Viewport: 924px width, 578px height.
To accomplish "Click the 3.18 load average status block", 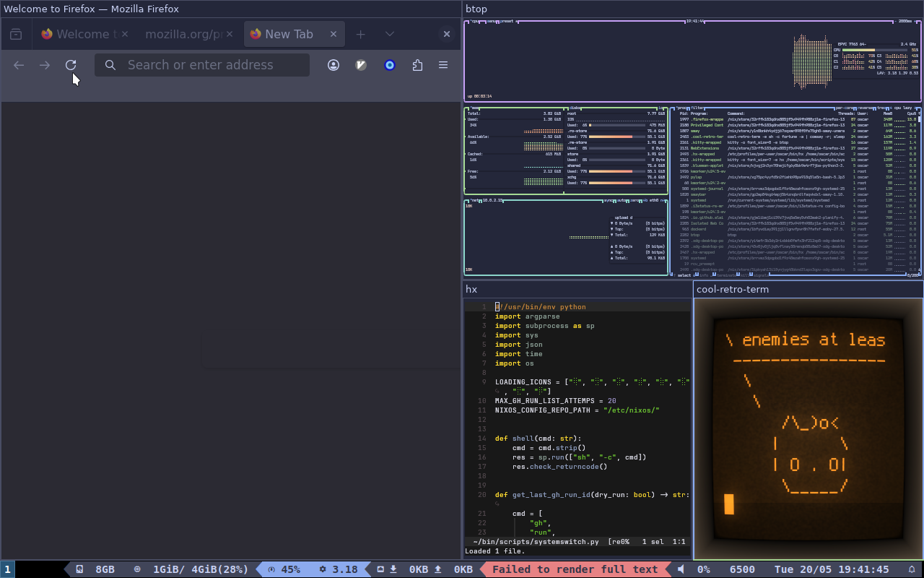I will (339, 569).
